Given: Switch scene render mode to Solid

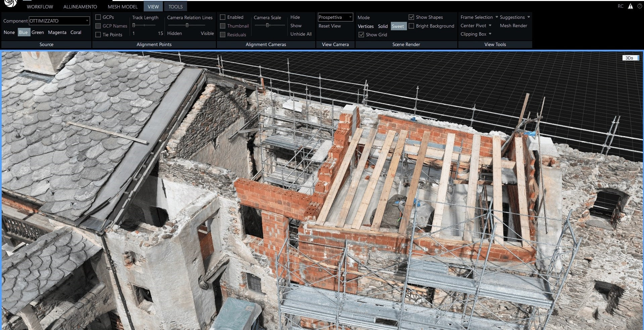Looking at the screenshot, I should [382, 26].
